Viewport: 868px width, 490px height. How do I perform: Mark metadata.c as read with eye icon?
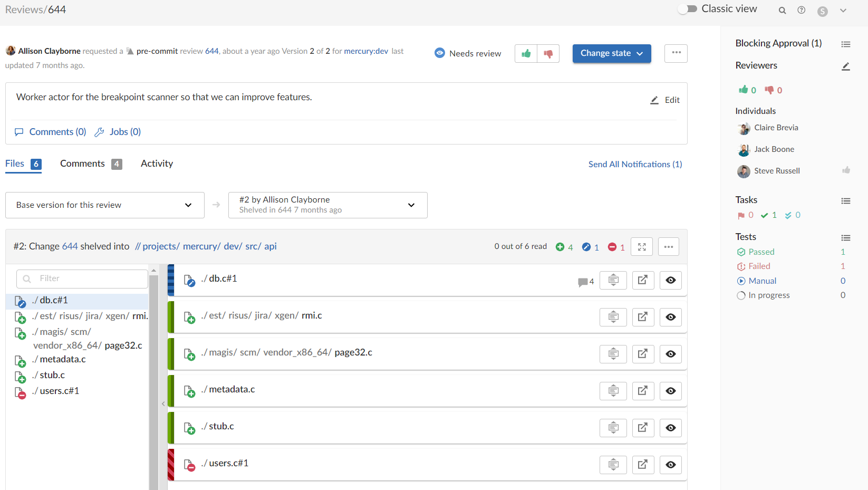670,391
